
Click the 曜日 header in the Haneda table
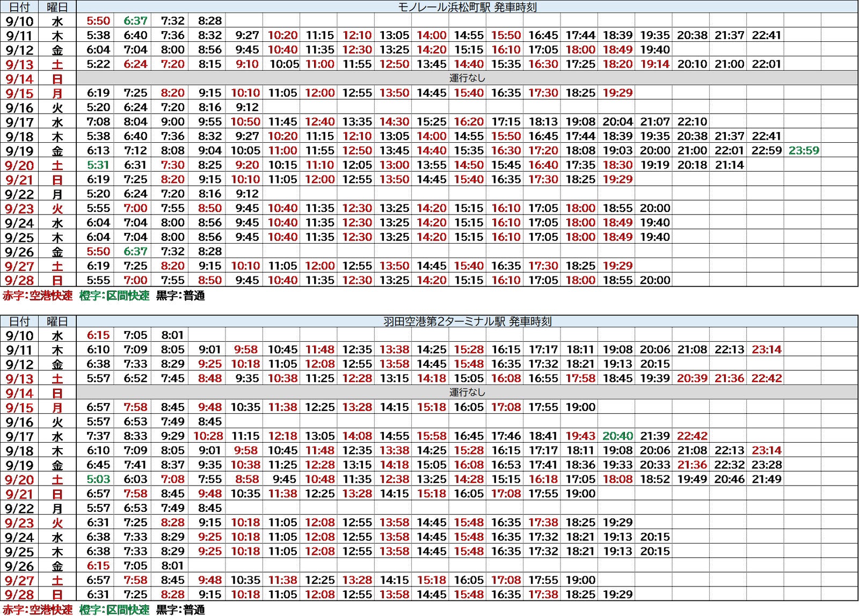tap(57, 321)
